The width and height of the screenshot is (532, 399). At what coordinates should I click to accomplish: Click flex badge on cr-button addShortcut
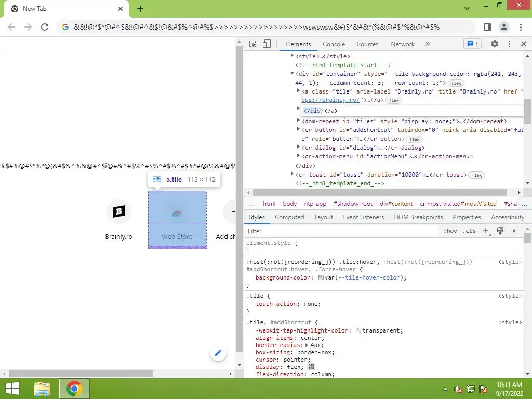[x=414, y=139]
